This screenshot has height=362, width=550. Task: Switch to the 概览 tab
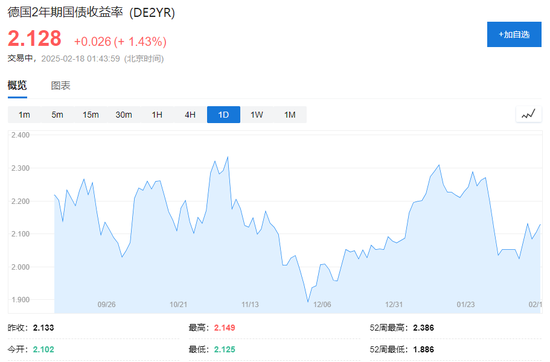coord(17,85)
